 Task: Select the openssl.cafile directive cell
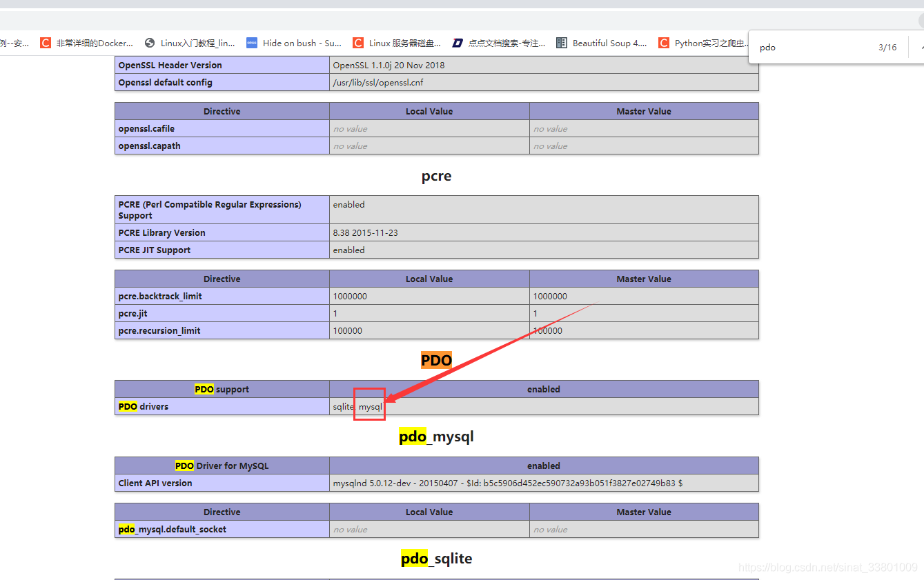(x=146, y=129)
